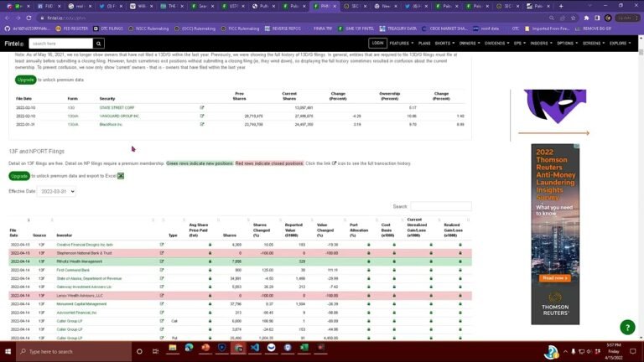644x362 pixels.
Task: Open the DTC FILINGS bookmark
Action: pos(108,28)
